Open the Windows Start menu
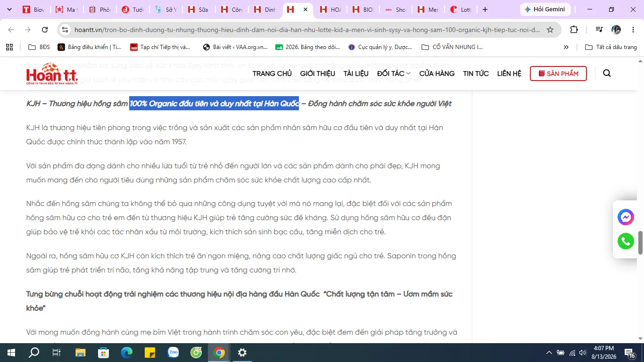Viewport: 644px width, 362px height. 11,353
